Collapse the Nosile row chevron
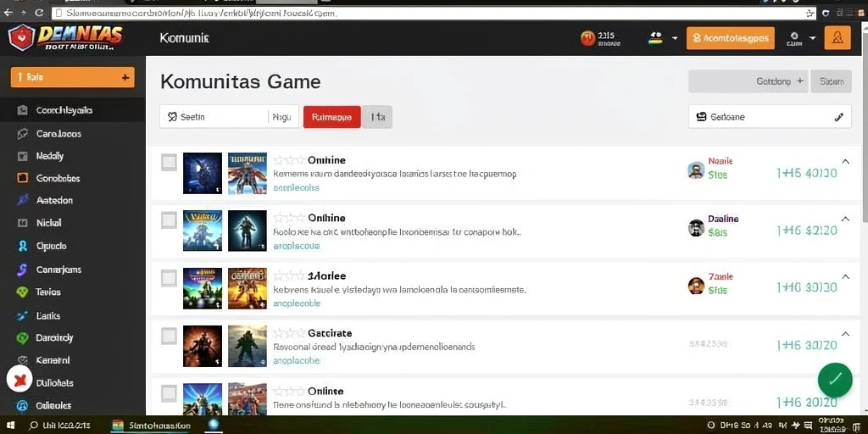This screenshot has width=868, height=434. coord(845,161)
